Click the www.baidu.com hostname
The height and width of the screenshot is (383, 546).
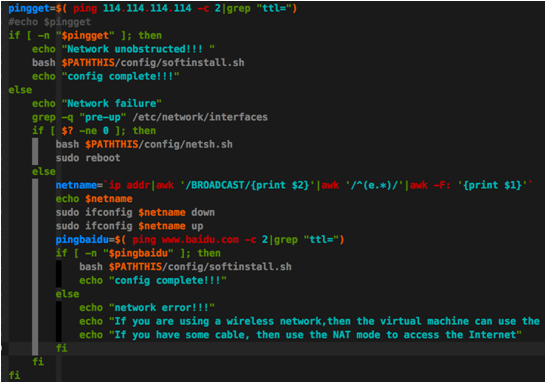(x=200, y=240)
